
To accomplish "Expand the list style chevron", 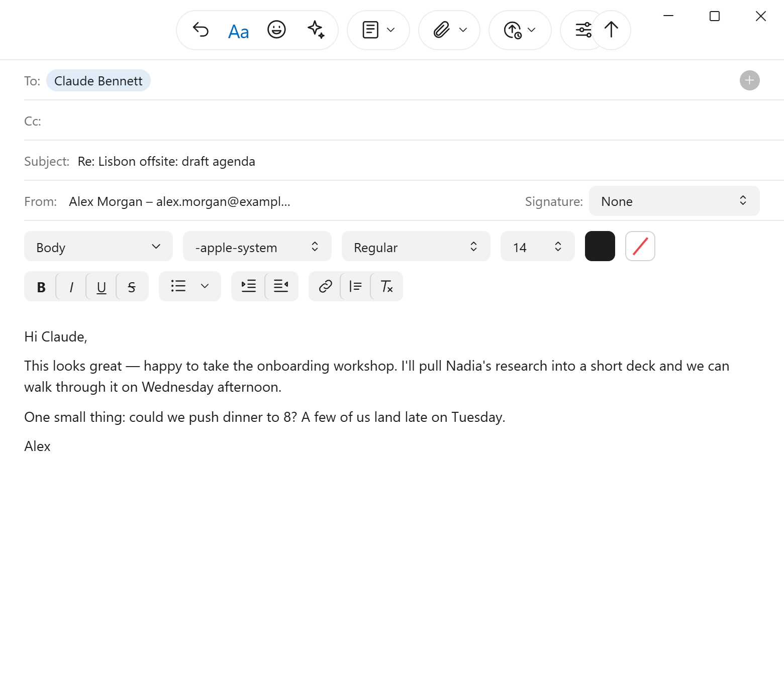I will pyautogui.click(x=205, y=286).
